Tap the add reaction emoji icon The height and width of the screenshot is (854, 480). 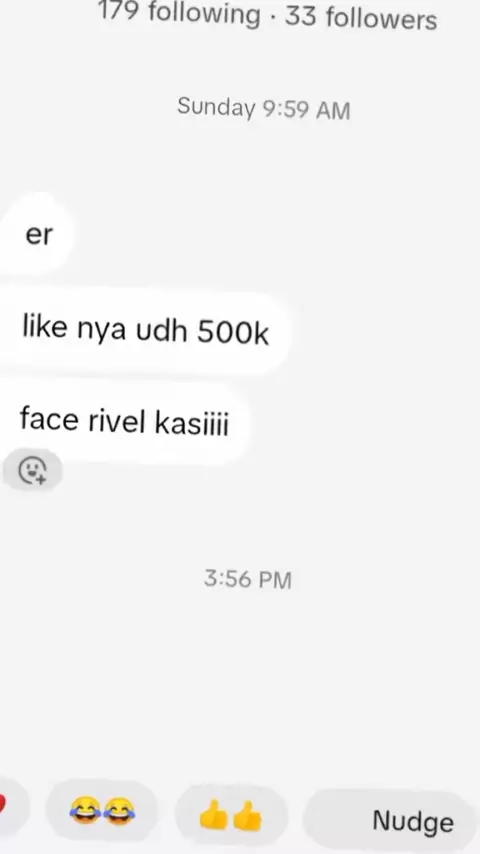(x=33, y=470)
